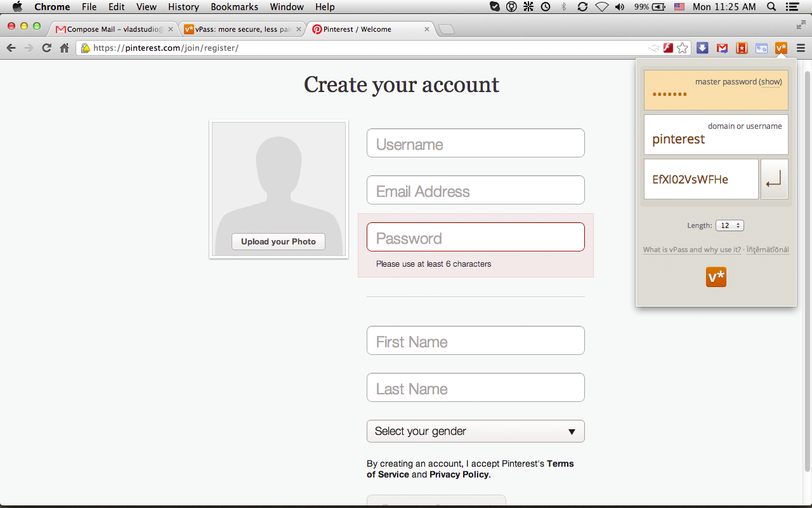The width and height of the screenshot is (812, 508).
Task: Click the orange star bookmark extension icon
Action: click(x=742, y=48)
